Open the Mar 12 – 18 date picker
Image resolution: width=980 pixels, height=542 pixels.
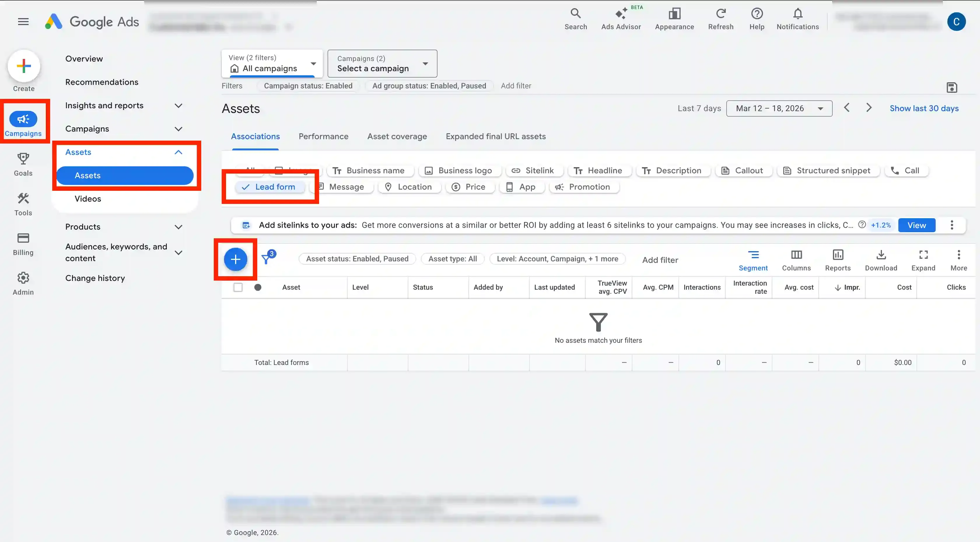(x=779, y=109)
